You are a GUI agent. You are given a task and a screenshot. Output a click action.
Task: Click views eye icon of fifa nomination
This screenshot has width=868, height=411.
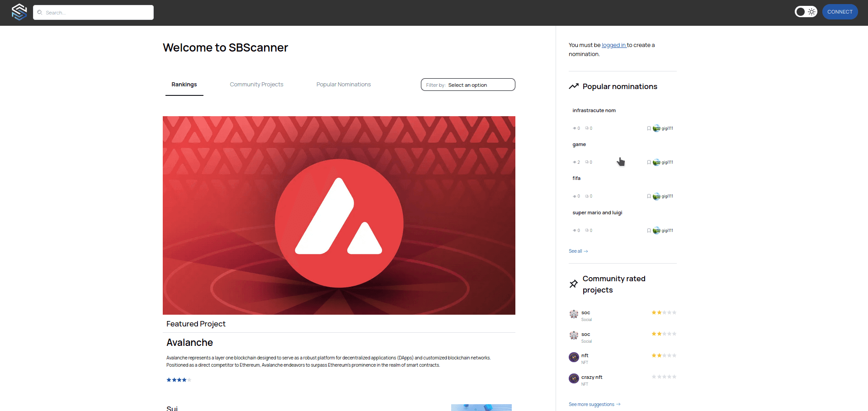pos(575,196)
